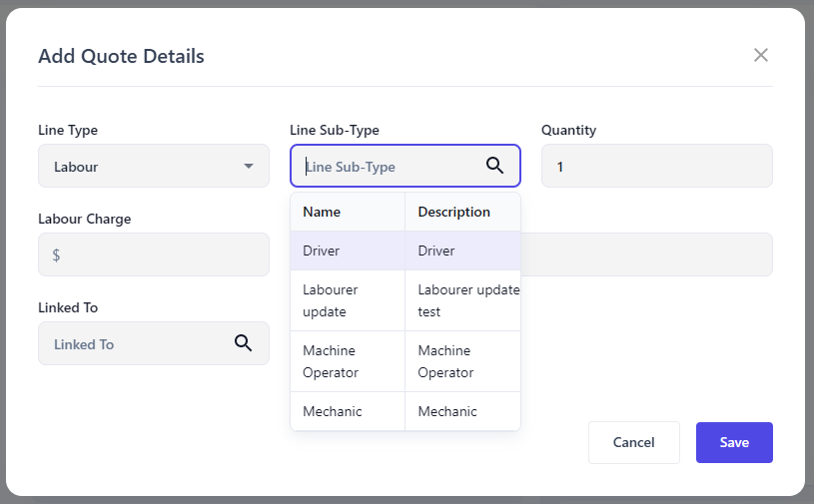
Task: Open the Line Type dropdown arrow
Action: click(249, 166)
